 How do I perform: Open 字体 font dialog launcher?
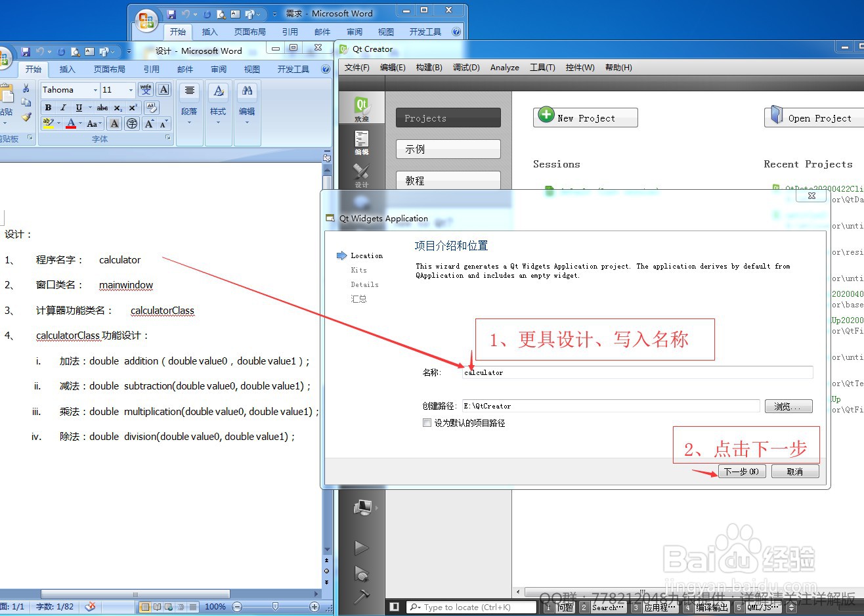pos(168,138)
